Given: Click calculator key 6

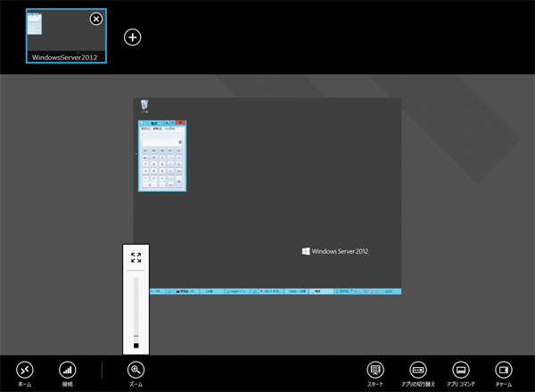Looking at the screenshot, I should tap(162, 171).
